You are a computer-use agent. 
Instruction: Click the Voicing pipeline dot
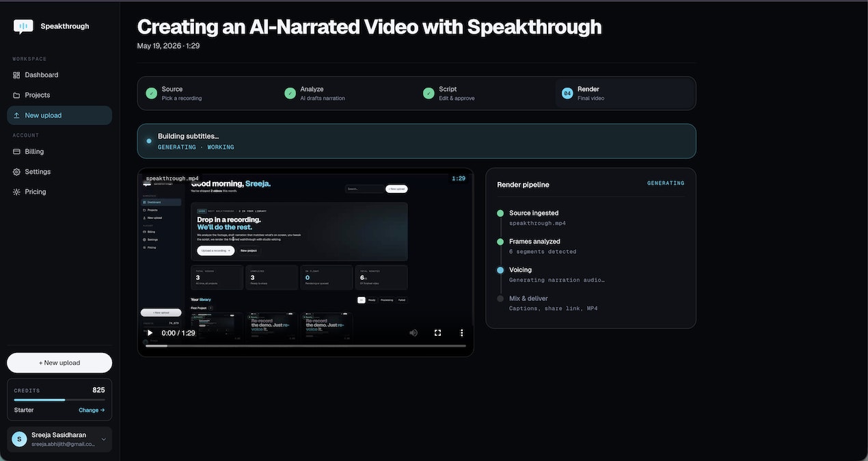click(x=500, y=270)
